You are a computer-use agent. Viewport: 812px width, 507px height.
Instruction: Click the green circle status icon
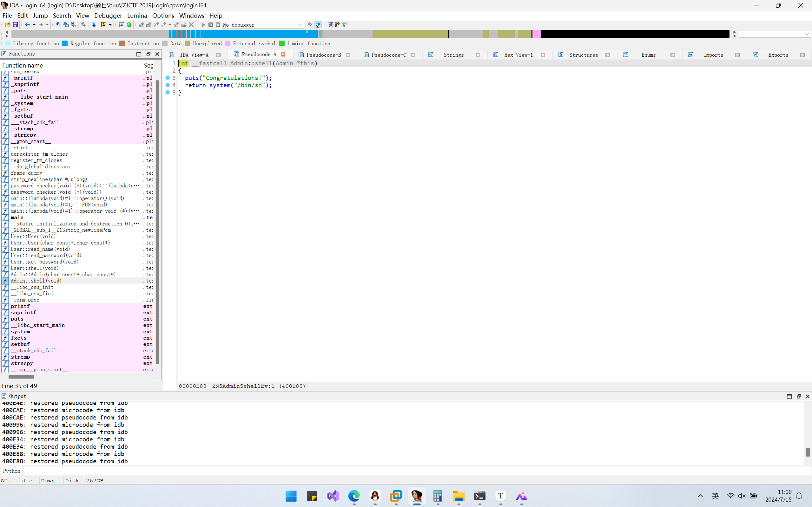129,25
